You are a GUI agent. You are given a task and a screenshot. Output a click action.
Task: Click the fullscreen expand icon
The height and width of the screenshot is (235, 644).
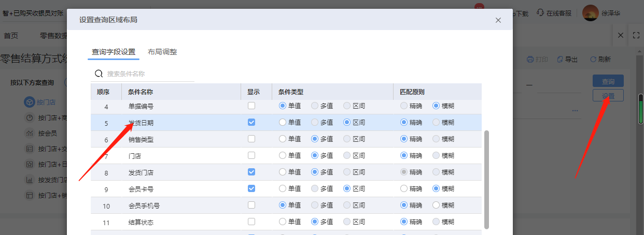tap(636, 36)
